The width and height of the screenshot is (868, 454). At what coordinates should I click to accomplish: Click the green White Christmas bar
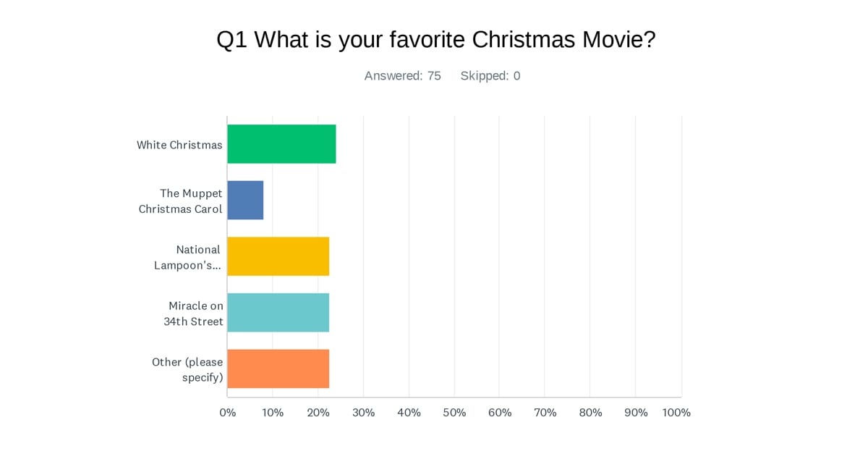tap(281, 144)
